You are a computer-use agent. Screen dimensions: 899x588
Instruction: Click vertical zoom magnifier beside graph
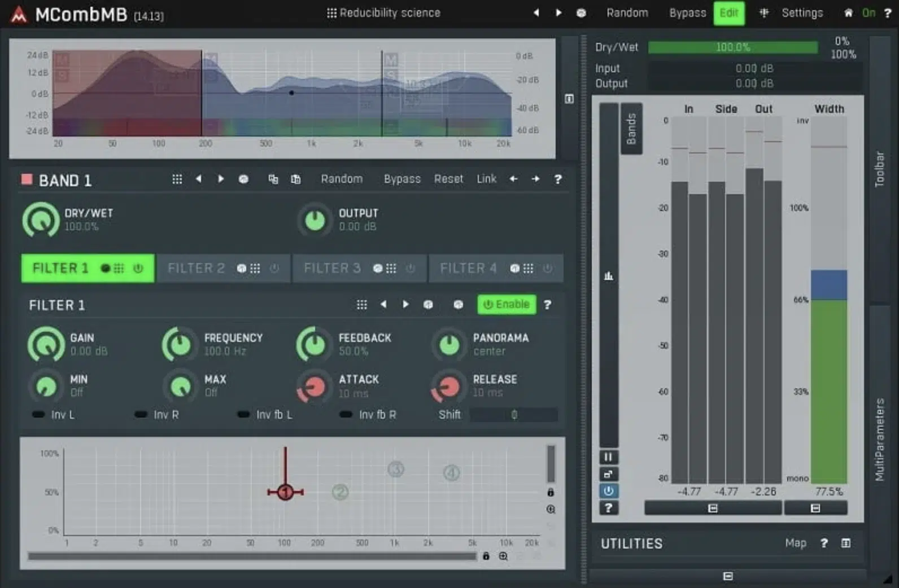click(x=551, y=509)
